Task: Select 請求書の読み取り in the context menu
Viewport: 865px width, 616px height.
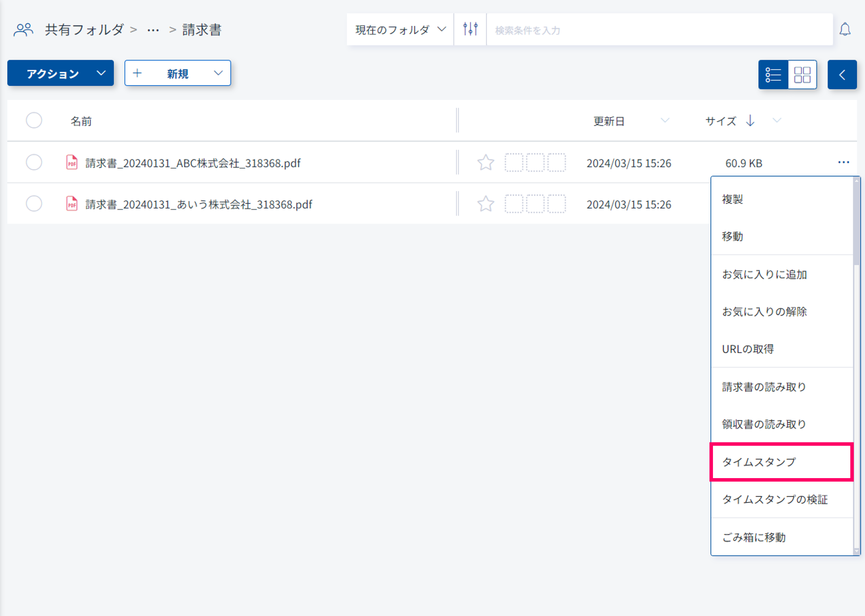Action: point(764,387)
